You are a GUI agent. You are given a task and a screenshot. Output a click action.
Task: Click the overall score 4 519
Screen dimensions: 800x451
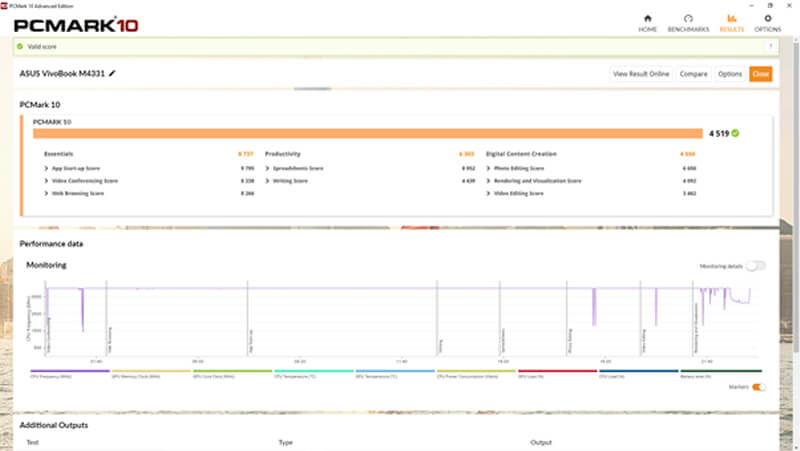[x=719, y=134]
